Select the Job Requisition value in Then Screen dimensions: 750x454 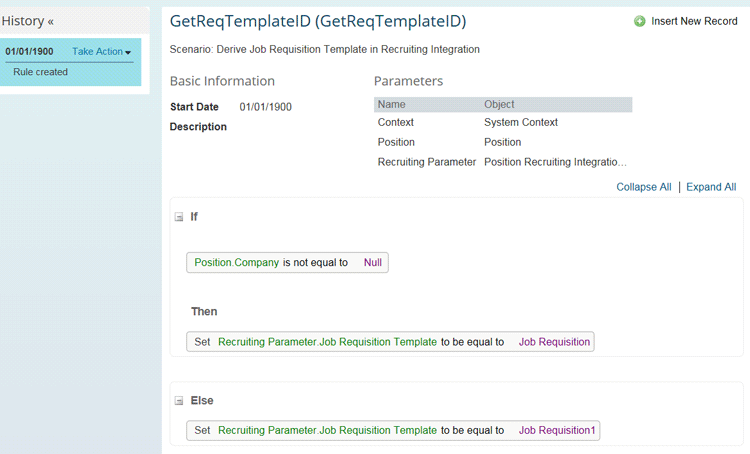(554, 342)
